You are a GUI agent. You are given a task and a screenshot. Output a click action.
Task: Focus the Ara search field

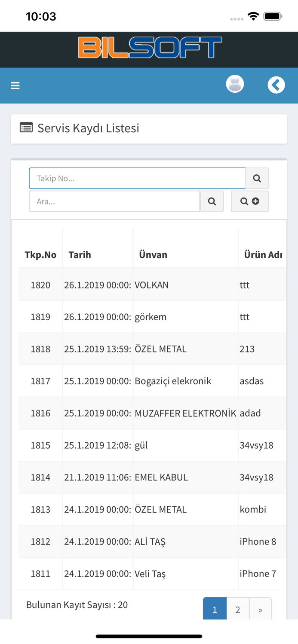click(x=114, y=201)
